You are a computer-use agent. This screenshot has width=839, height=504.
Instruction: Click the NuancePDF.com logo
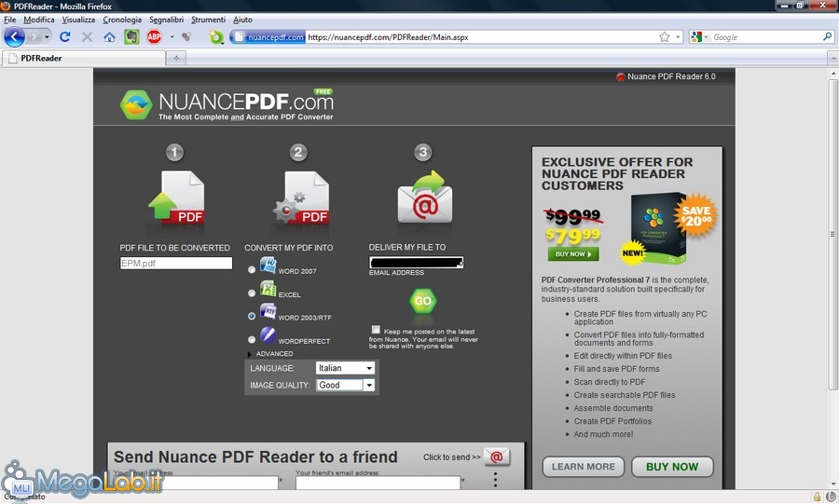[227, 104]
